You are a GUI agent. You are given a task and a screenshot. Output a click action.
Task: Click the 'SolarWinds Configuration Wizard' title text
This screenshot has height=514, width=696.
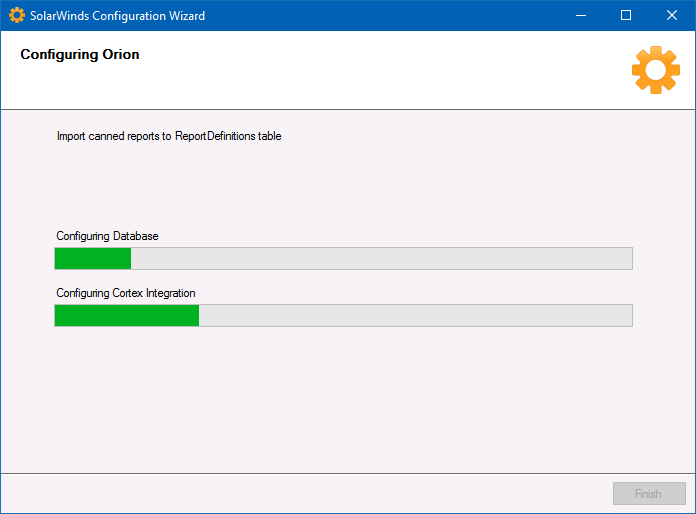click(118, 16)
